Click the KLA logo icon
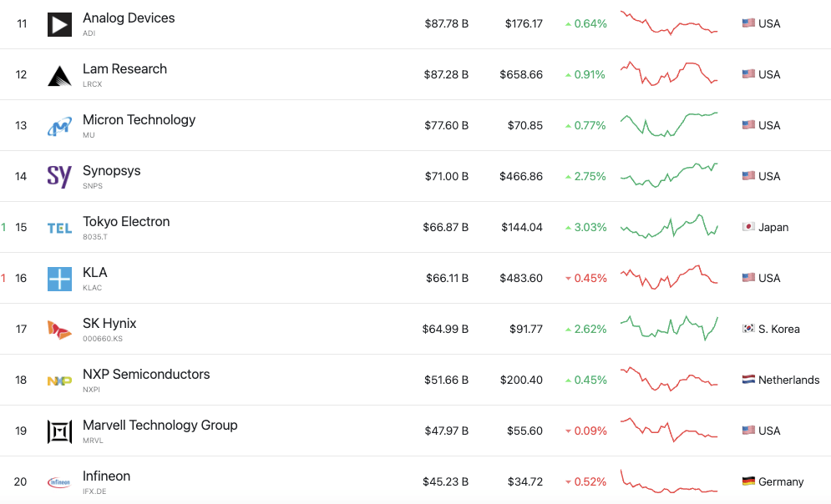Screen dimensions: 831x504 coord(59,279)
